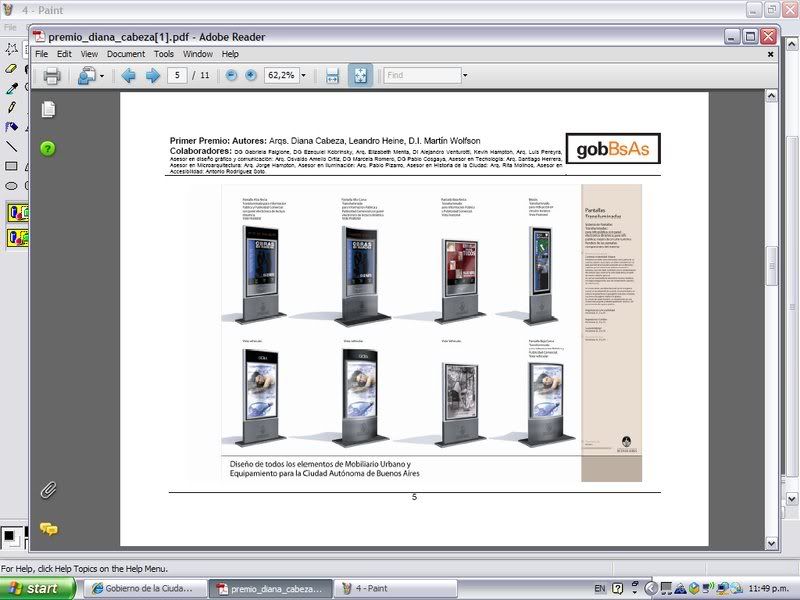The height and width of the screenshot is (600, 800).
Task: Toggle the fit one full page button
Action: tap(360, 76)
